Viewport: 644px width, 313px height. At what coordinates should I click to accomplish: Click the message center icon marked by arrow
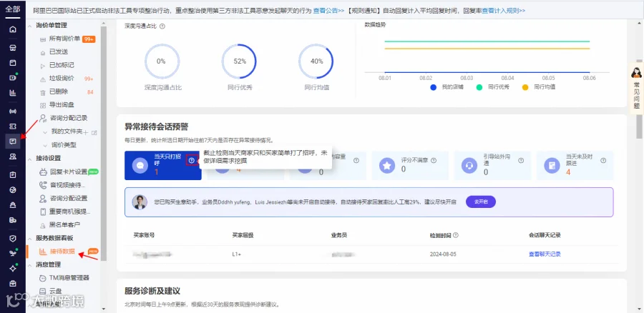pyautogui.click(x=13, y=141)
